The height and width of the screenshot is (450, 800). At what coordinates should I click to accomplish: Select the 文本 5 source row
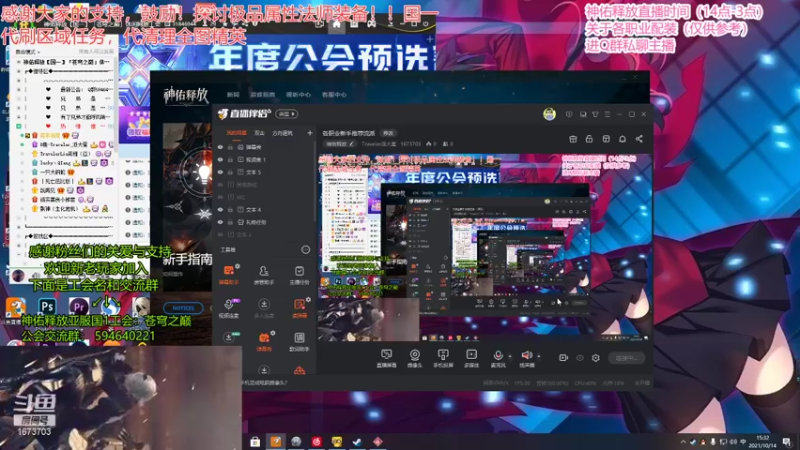264,172
